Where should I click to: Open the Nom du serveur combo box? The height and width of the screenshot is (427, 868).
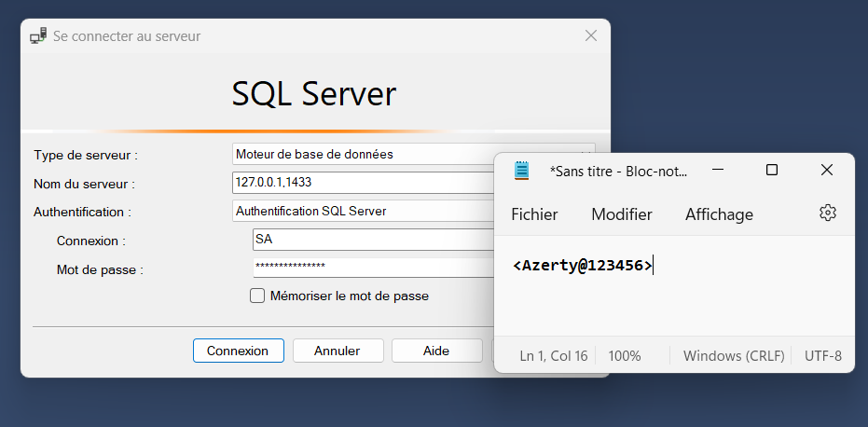pyautogui.click(x=364, y=182)
